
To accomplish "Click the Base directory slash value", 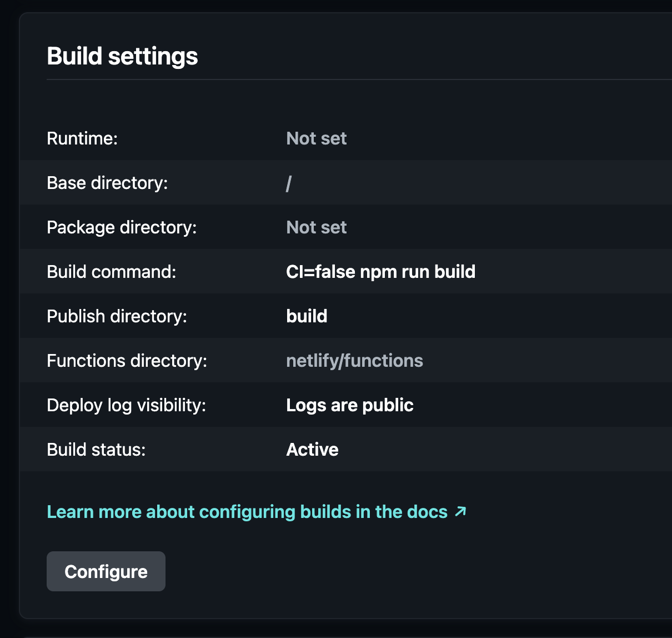I will (x=289, y=183).
